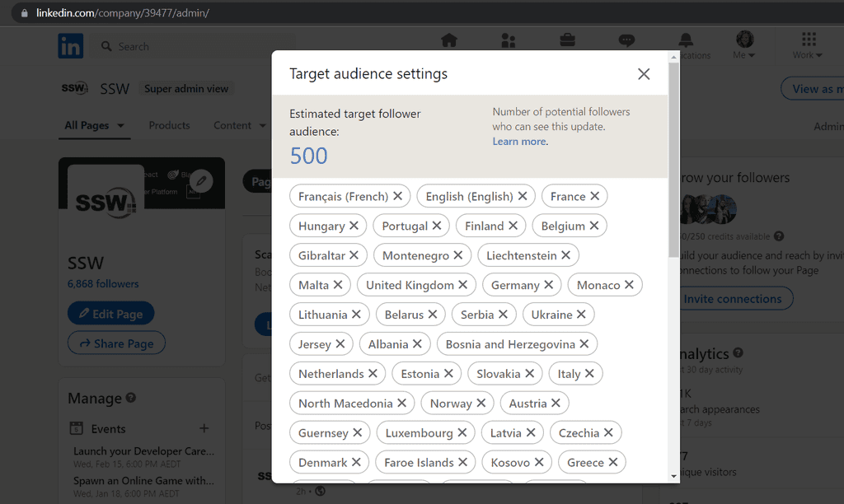Select the Super admin view label
Image resolution: width=844 pixels, height=504 pixels.
[186, 88]
